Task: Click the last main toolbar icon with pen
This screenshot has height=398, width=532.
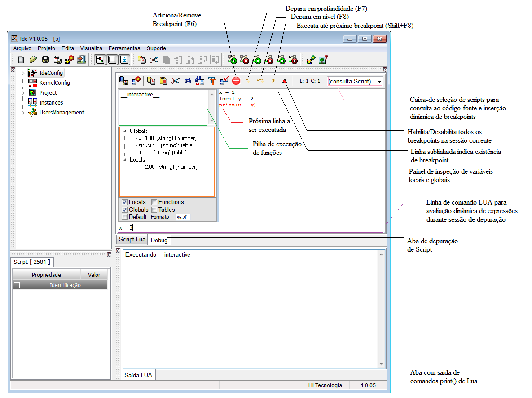Action: [x=323, y=60]
